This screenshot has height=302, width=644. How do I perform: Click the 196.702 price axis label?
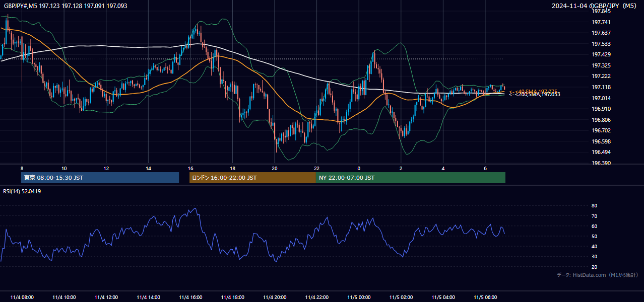tap(600, 130)
